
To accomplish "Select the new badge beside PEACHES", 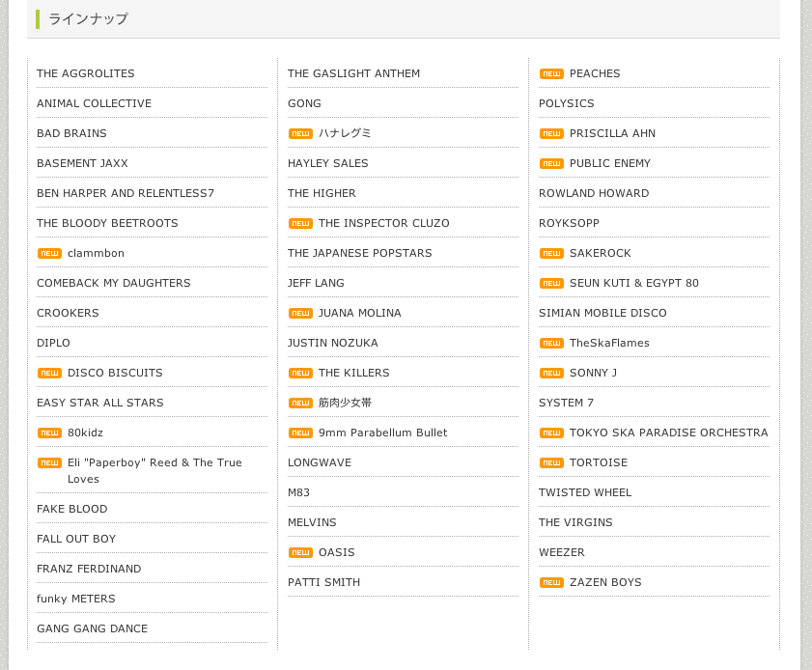I will (551, 73).
